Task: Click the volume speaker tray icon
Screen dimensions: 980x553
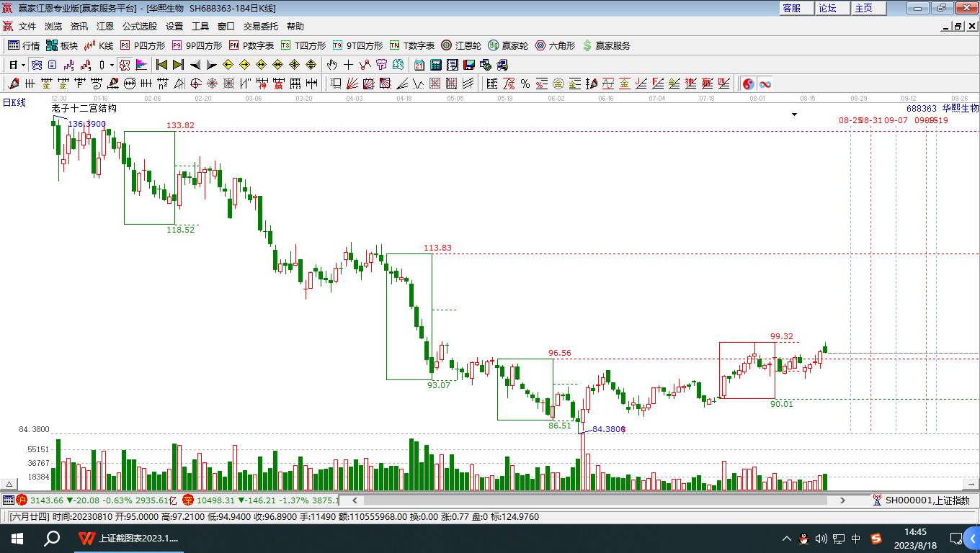Action: (821, 539)
